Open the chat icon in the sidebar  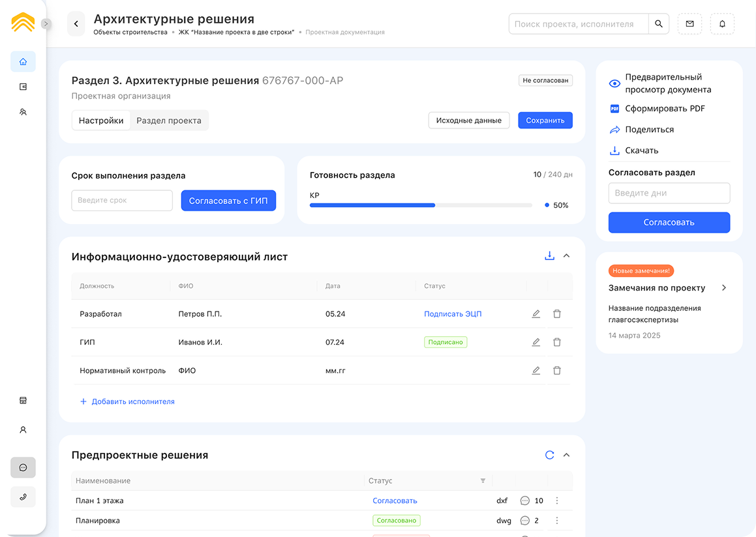tap(23, 467)
